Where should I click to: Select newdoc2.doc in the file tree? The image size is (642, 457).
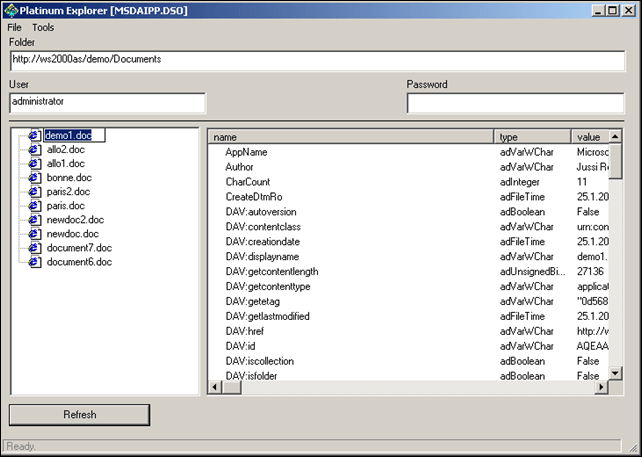coord(75,219)
